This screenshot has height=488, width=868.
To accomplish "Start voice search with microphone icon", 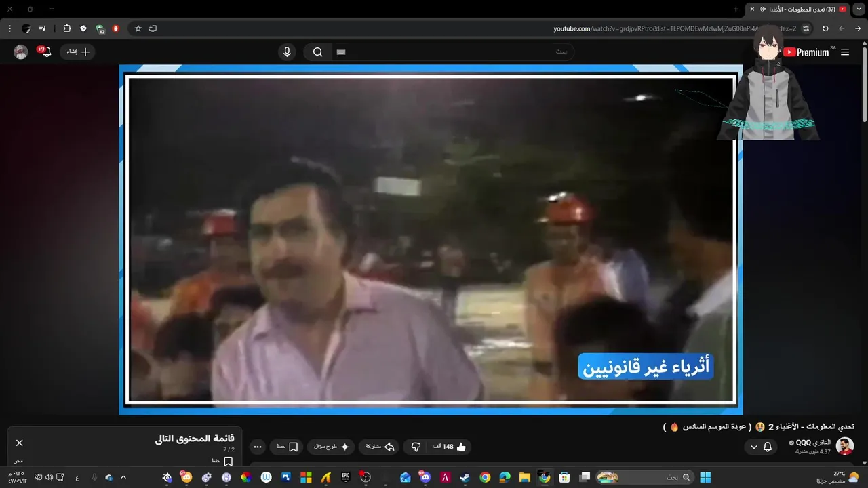I will (287, 52).
